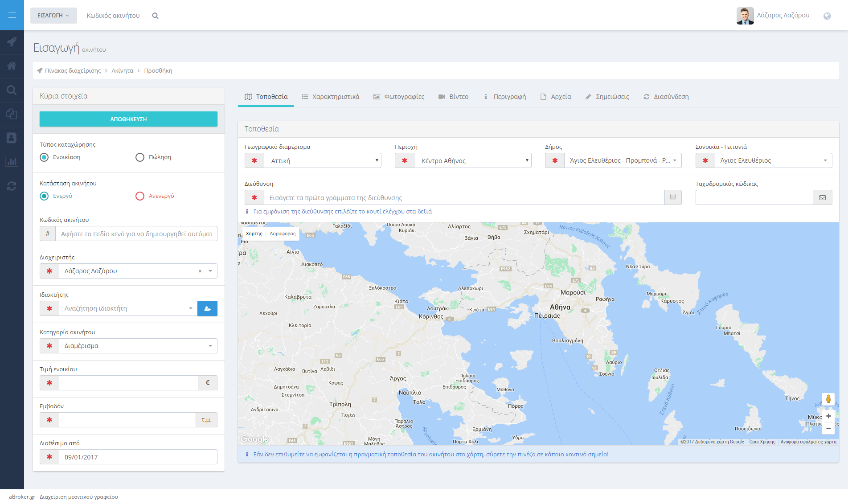
Task: Click the Τιμή ενοικίου input field
Action: 128,383
